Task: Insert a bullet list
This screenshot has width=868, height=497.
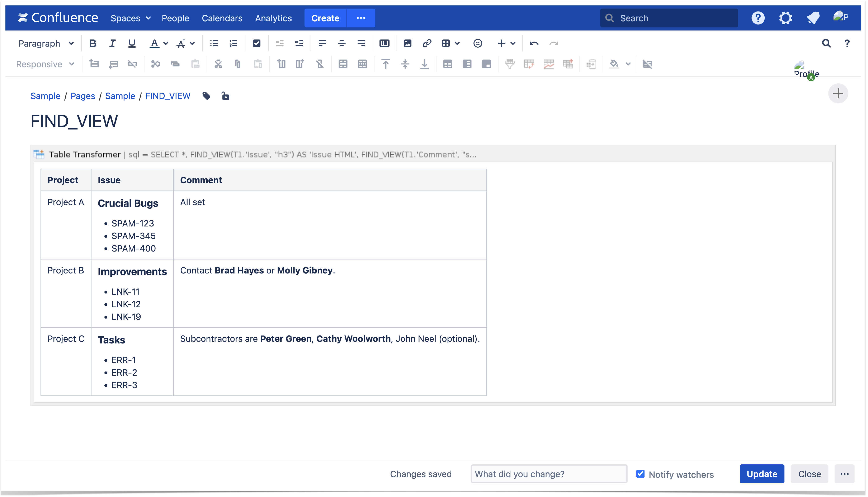Action: (x=214, y=43)
